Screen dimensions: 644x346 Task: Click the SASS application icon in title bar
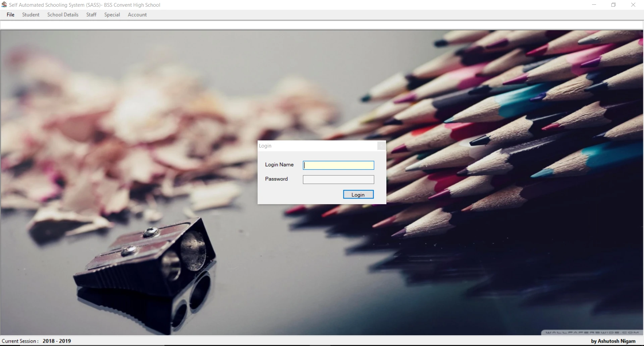[x=4, y=5]
